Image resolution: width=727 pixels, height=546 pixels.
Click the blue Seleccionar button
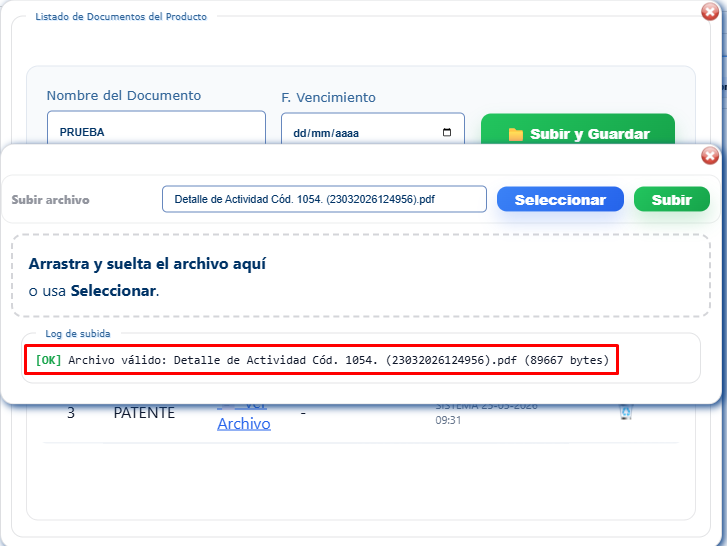point(560,200)
